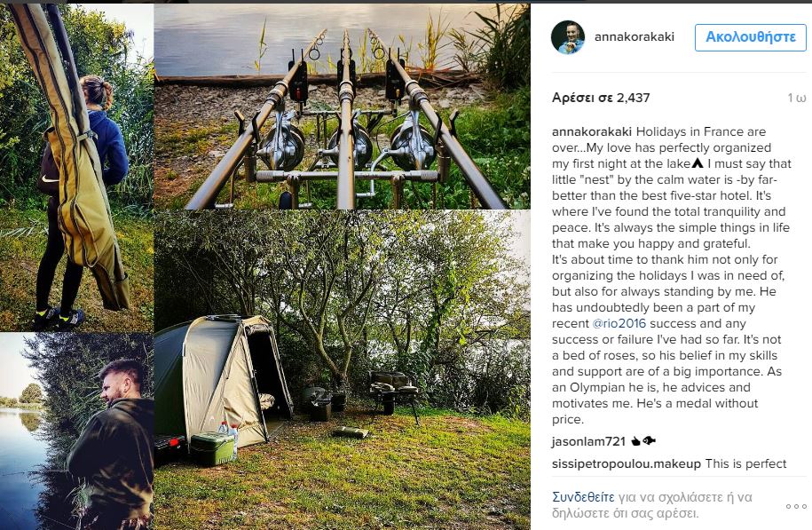
Task: Click the fish emoji in jasonlam721's comment
Action: click(650, 441)
